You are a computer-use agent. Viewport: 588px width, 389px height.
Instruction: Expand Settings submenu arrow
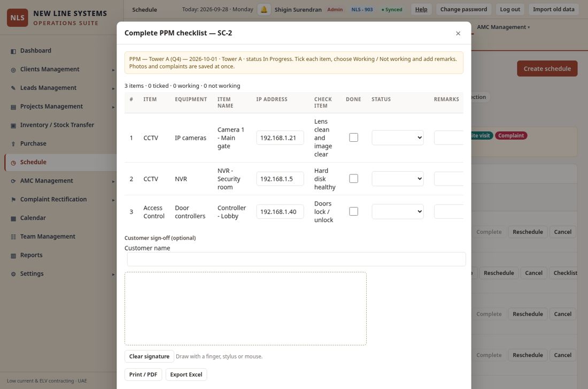tap(113, 274)
